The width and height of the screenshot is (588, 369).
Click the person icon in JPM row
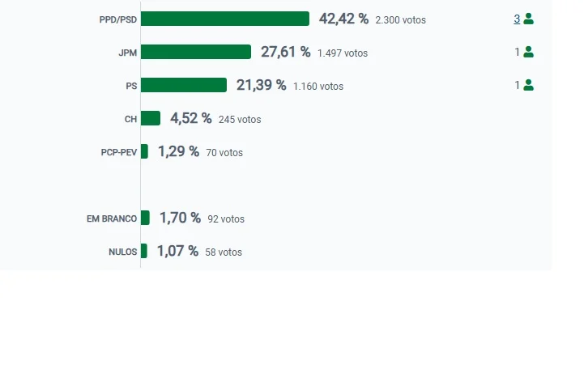[x=528, y=52]
